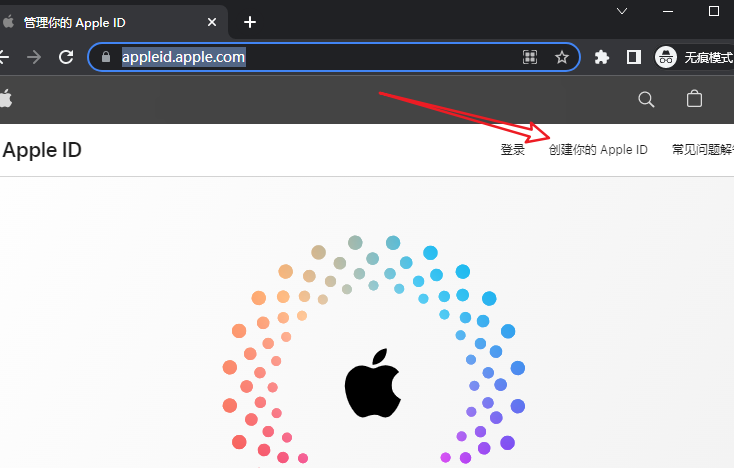The image size is (734, 468).
Task: Close the 管理你的 Apple ID tab
Action: coord(212,22)
